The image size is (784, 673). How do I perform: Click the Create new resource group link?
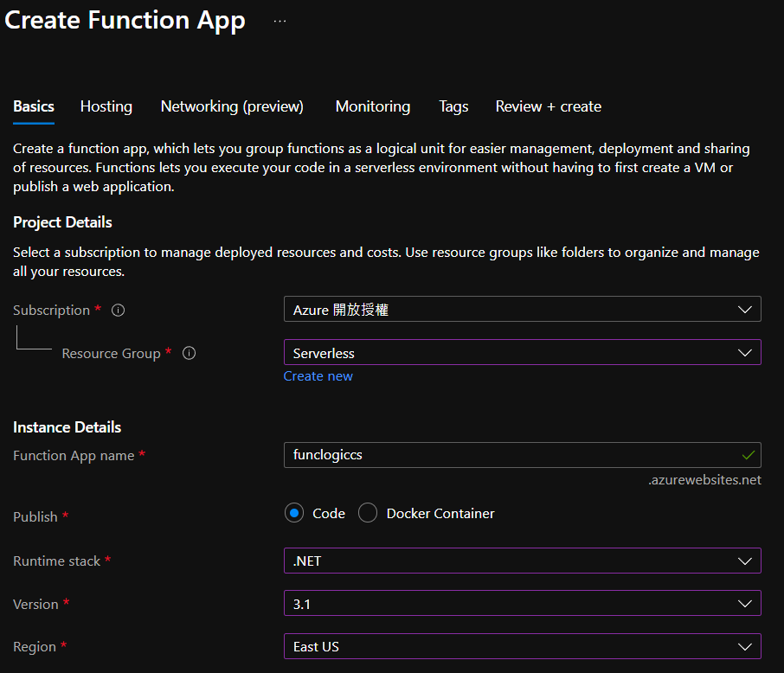click(318, 376)
